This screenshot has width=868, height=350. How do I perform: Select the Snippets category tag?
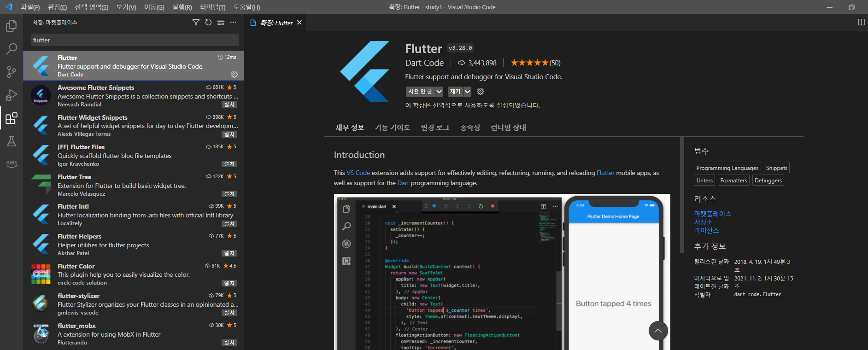776,168
